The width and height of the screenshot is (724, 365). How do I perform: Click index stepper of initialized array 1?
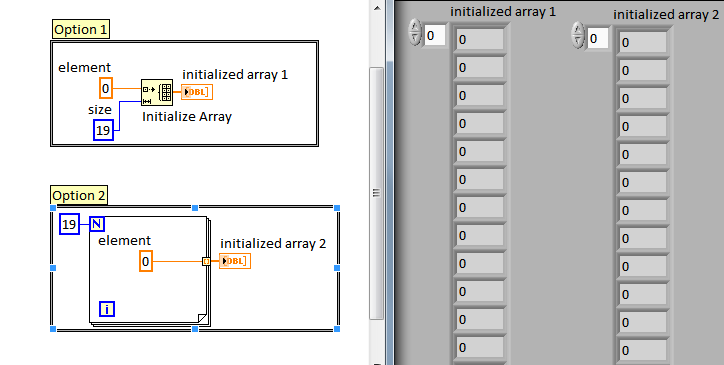(416, 32)
